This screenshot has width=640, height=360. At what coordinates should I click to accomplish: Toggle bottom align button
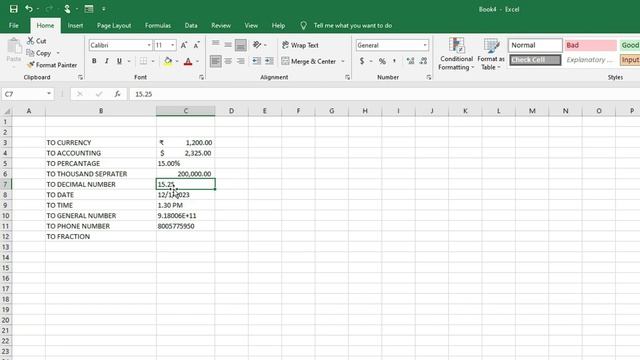pyautogui.click(x=241, y=44)
